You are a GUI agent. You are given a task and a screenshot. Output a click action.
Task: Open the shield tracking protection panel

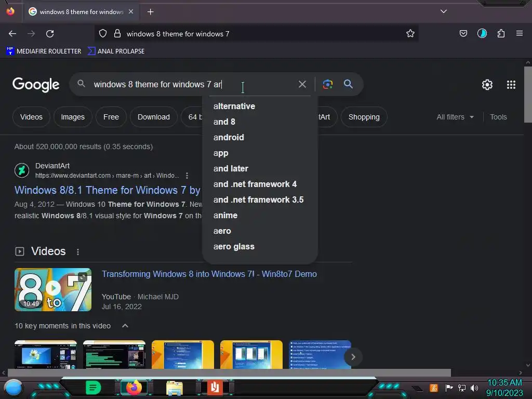tap(103, 34)
